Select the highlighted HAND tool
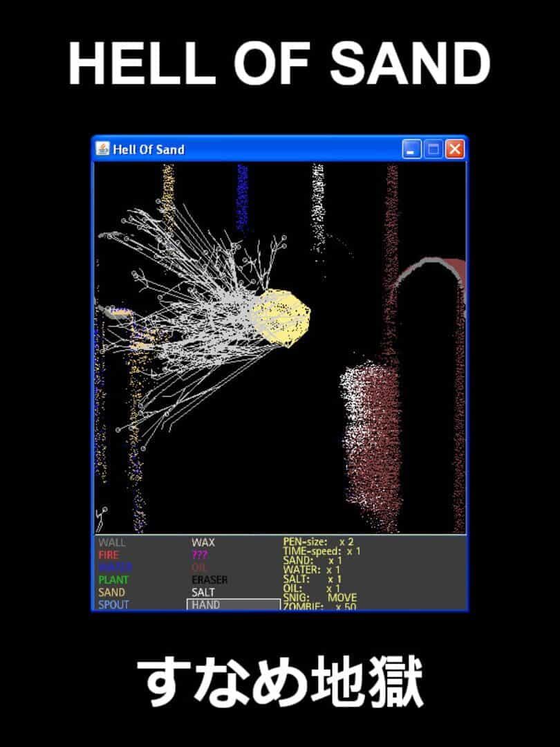The image size is (560, 747). click(234, 605)
